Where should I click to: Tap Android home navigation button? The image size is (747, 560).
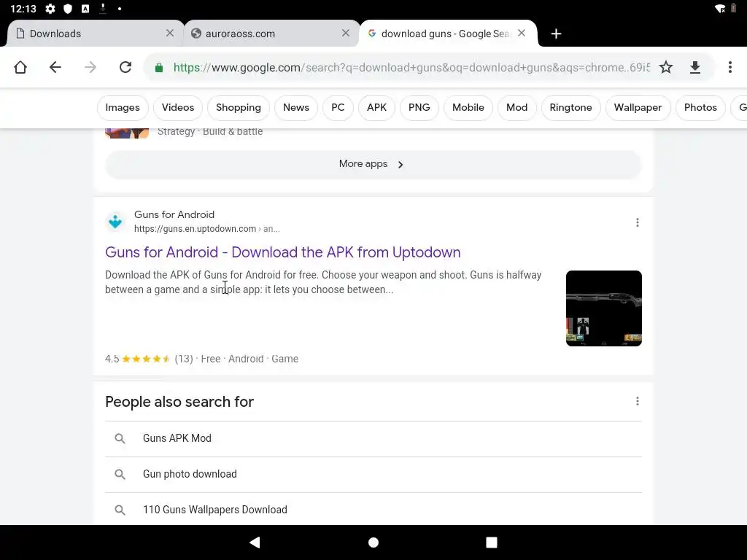(x=373, y=542)
